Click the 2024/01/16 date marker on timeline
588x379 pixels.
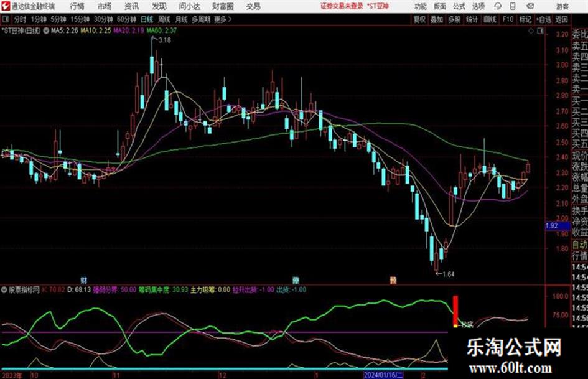tap(384, 375)
